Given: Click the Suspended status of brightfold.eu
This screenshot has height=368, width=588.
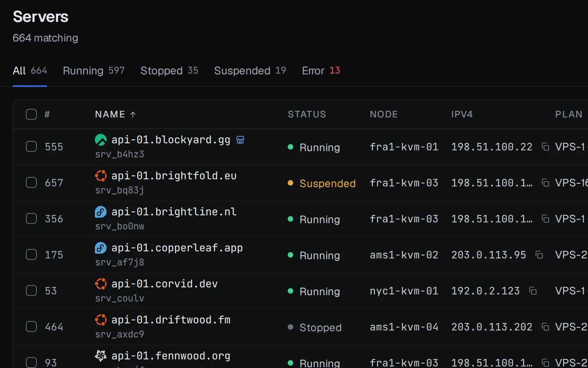Looking at the screenshot, I should (322, 183).
